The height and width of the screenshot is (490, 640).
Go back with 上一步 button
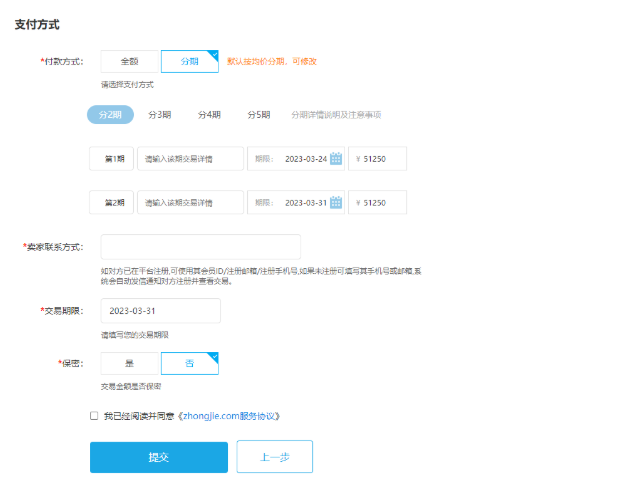click(274, 457)
